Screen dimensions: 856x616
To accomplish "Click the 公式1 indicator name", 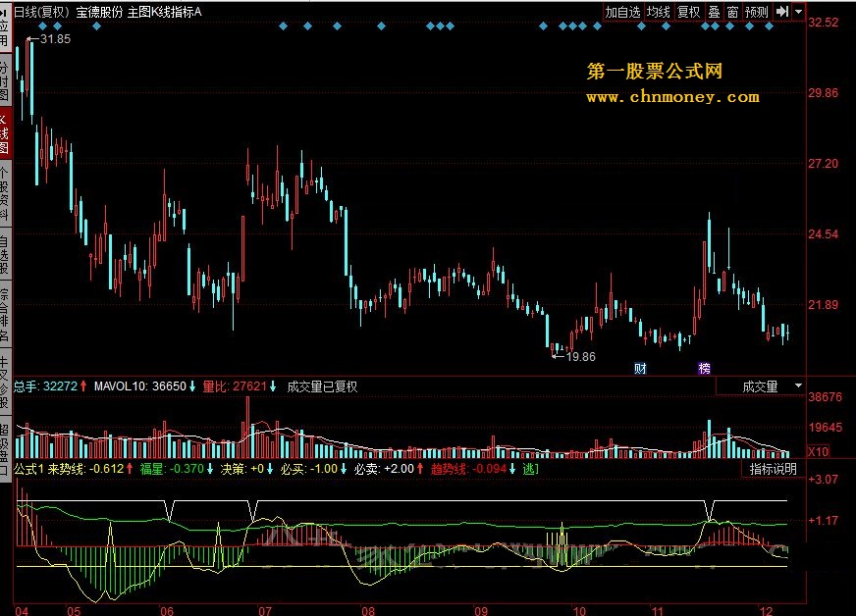I will [28, 469].
